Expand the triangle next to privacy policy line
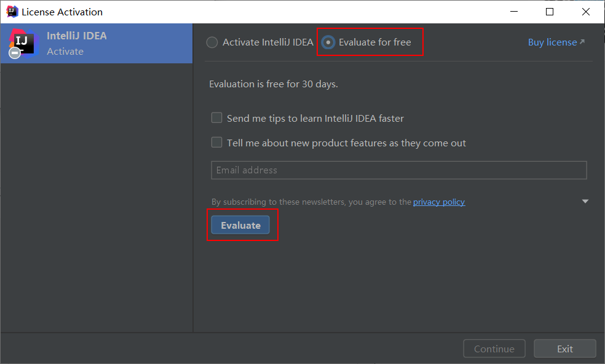605x364 pixels. 585,201
